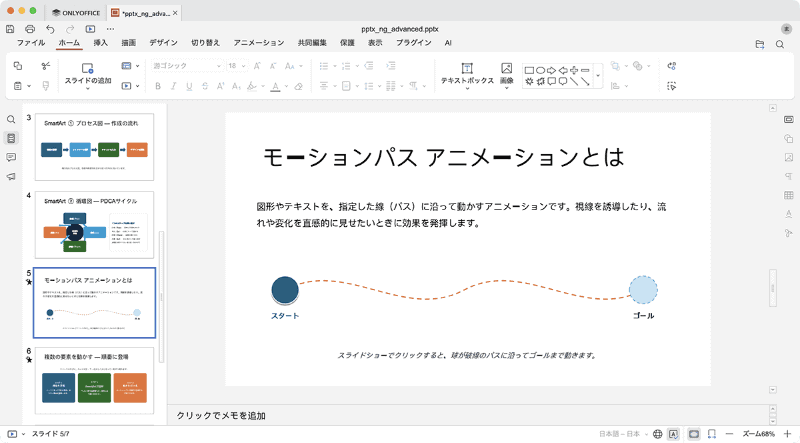The width and height of the screenshot is (800, 443).
Task: Click the select all icon
Action: [x=672, y=86]
